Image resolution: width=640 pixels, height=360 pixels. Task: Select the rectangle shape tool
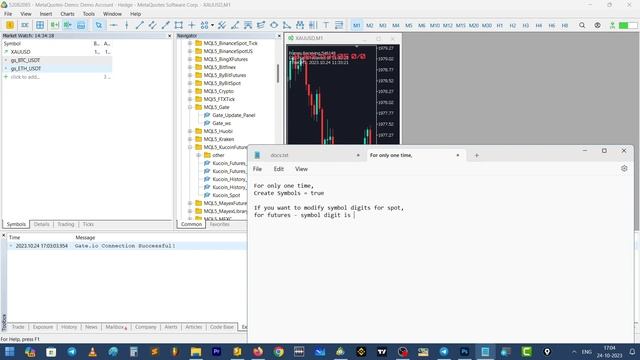pos(178,25)
